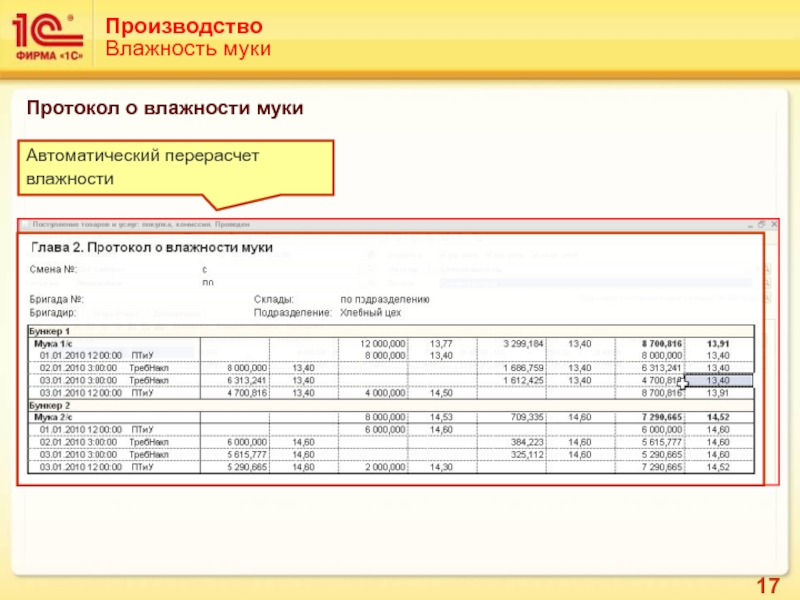Select the Мука 2/с row
800x600 pixels.
pos(391,417)
